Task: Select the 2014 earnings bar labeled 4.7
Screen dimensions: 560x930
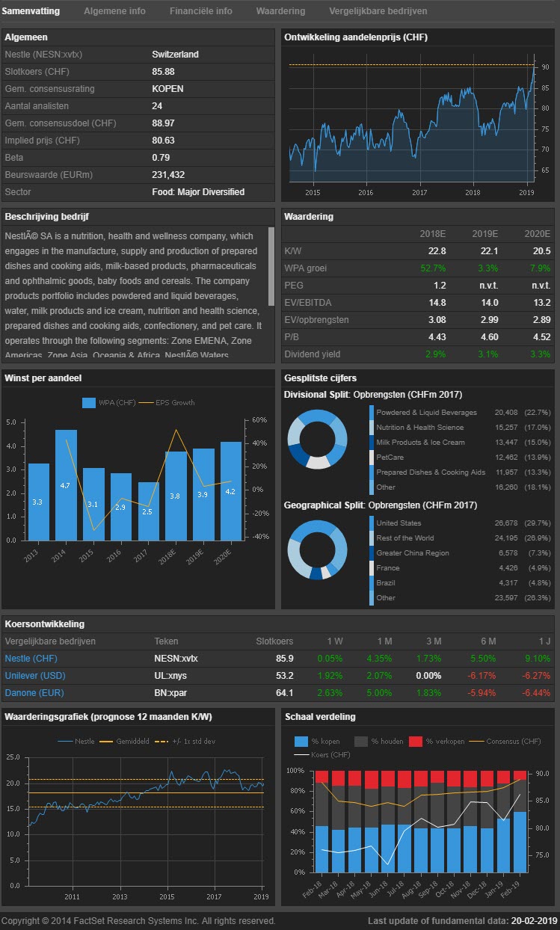Action: pyautogui.click(x=66, y=484)
